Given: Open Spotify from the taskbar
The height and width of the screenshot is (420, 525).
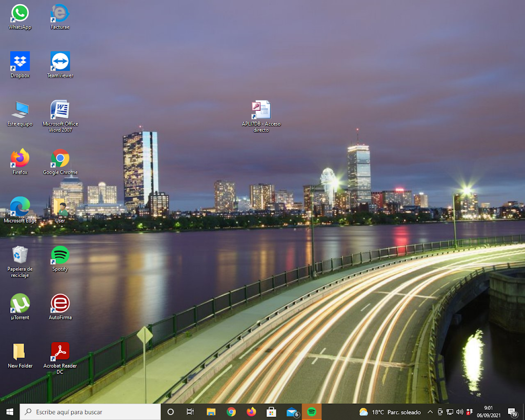Looking at the screenshot, I should point(311,412).
